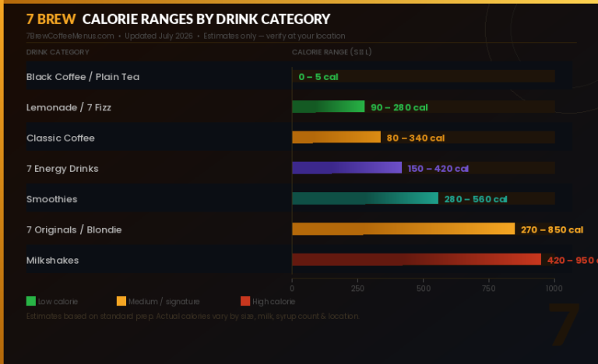
Task: Click the 'CALORIE RANGE' column header
Action: [332, 52]
